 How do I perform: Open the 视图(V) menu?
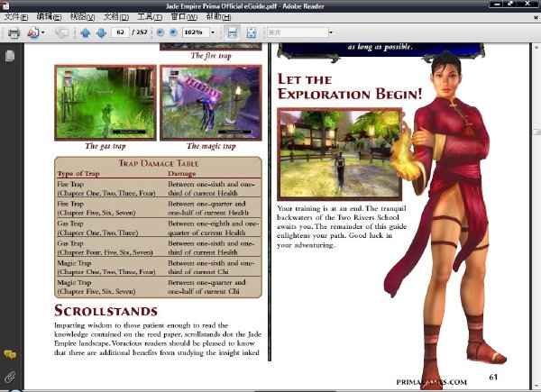[x=82, y=16]
